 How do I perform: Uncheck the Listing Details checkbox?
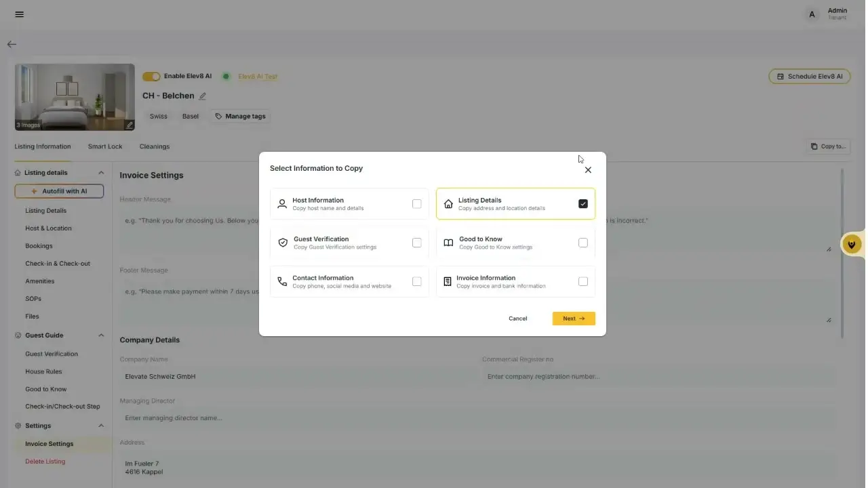click(583, 204)
